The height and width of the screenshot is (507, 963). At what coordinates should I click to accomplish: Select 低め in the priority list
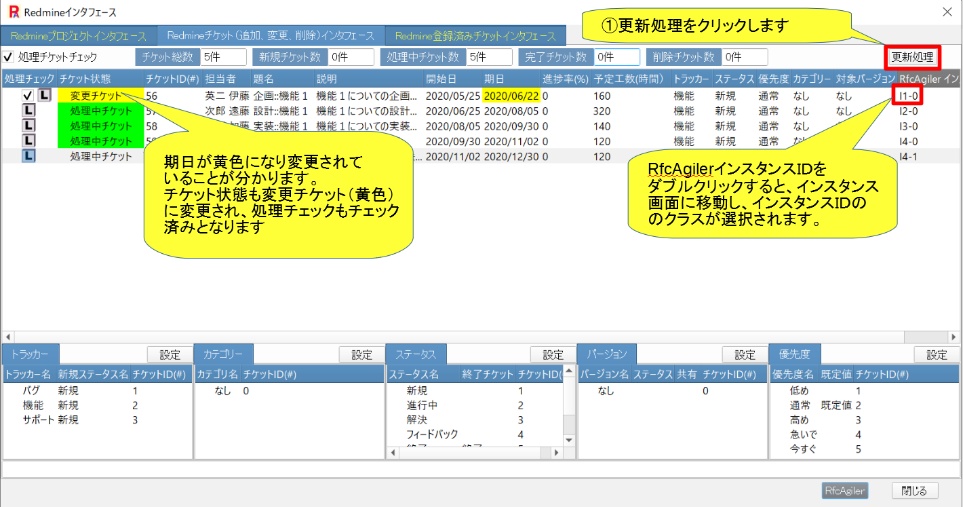pyautogui.click(x=799, y=390)
